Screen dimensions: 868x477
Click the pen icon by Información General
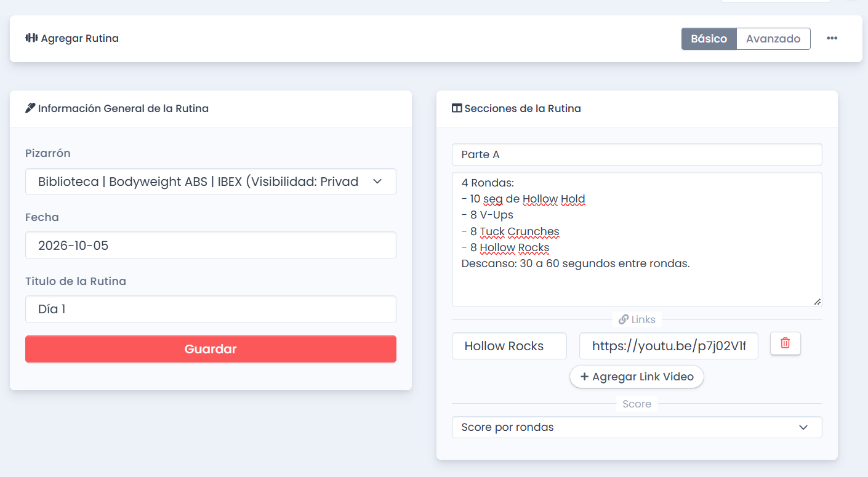point(30,108)
